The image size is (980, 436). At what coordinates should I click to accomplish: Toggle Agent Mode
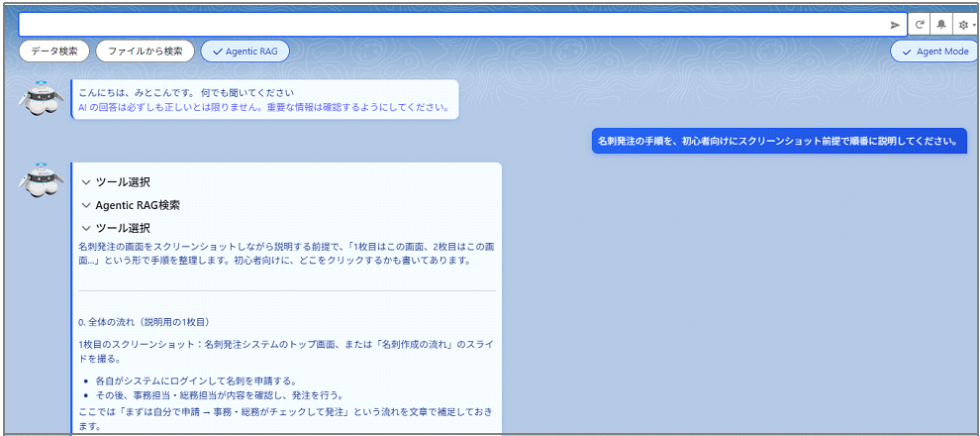point(935,52)
